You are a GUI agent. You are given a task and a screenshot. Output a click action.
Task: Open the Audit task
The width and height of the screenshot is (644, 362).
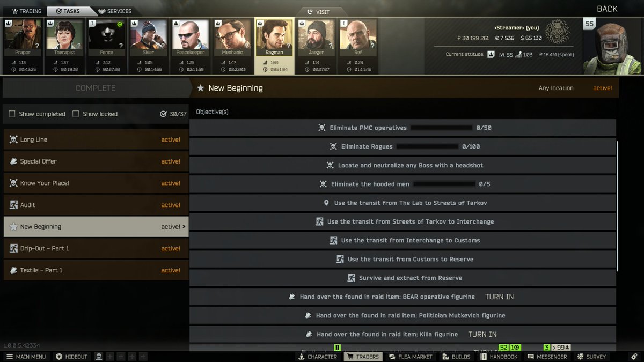[x=96, y=205]
